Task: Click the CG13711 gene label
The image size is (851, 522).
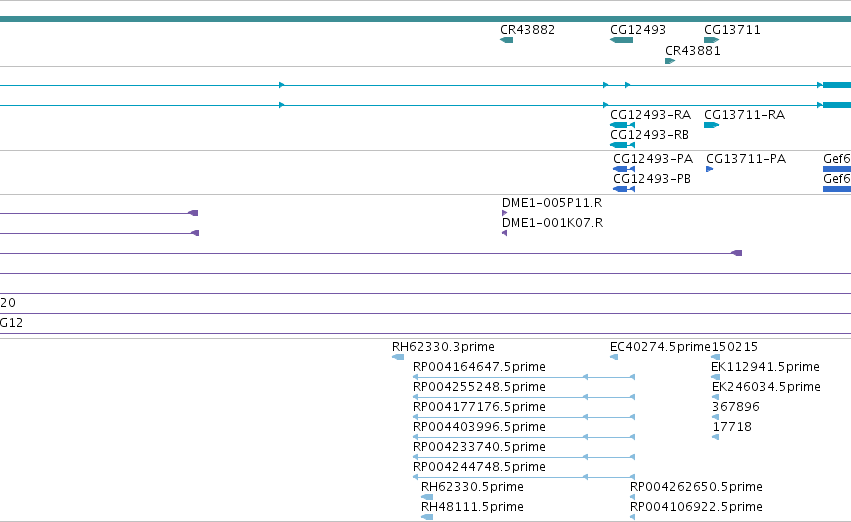Action: coord(732,30)
